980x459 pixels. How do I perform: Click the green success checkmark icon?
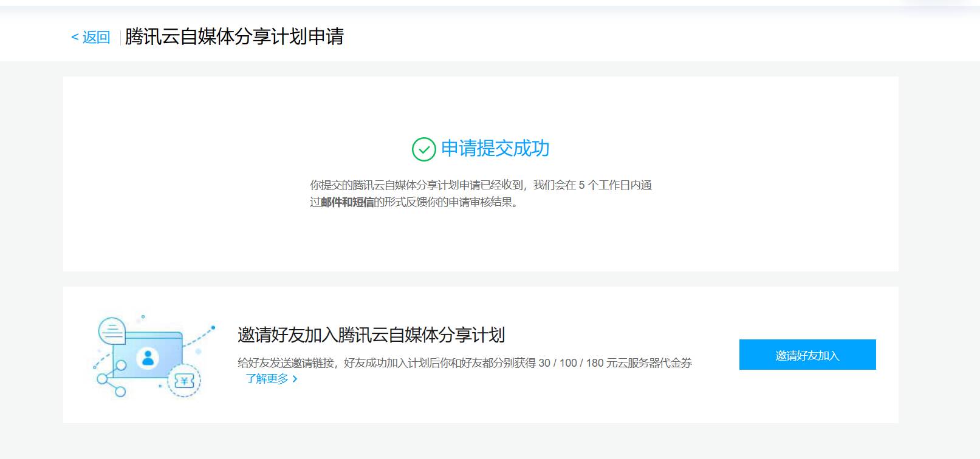coord(423,149)
